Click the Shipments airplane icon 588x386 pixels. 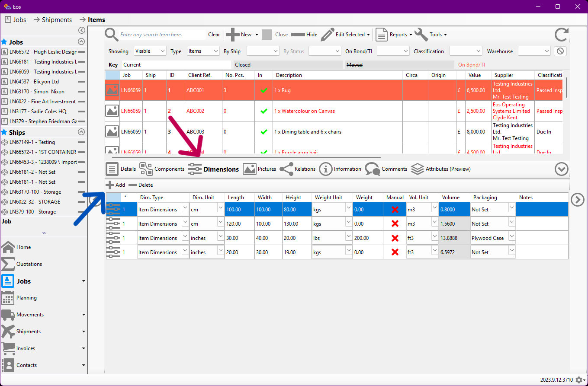[x=8, y=332]
